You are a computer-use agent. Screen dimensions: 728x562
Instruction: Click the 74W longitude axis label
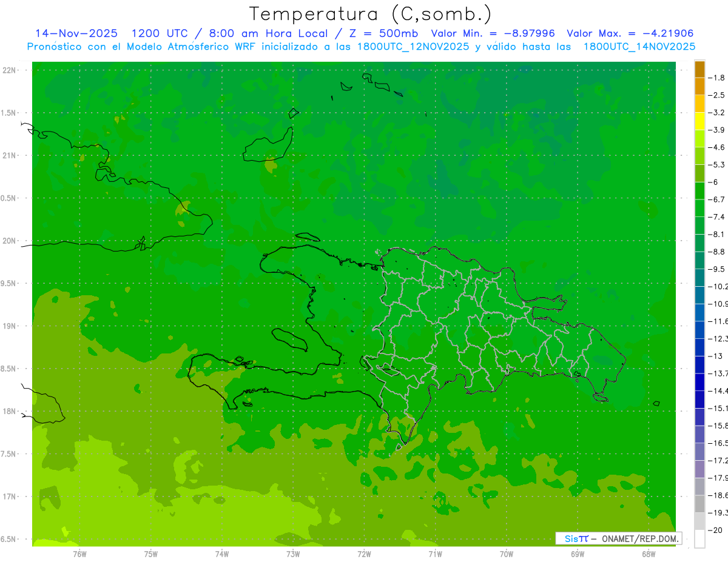(222, 554)
